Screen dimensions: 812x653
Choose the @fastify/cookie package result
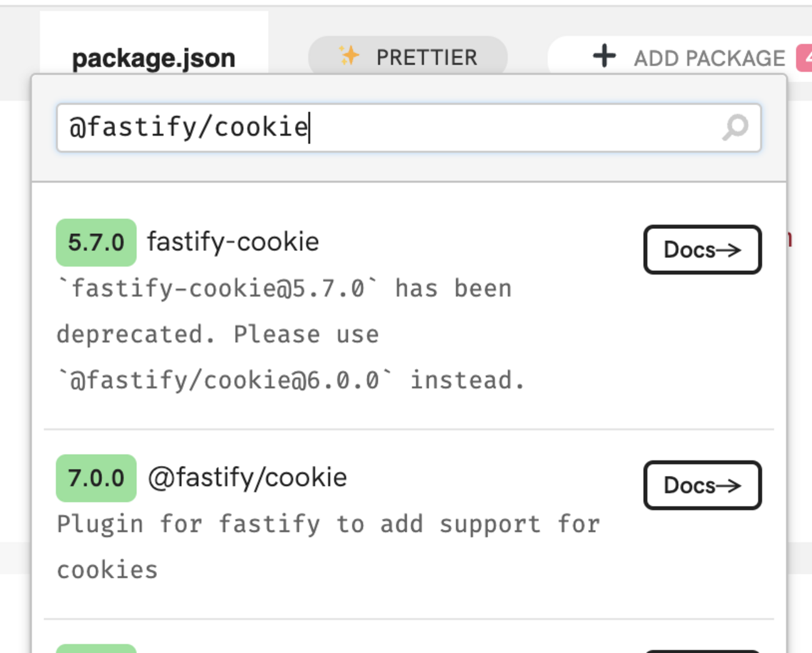(248, 478)
